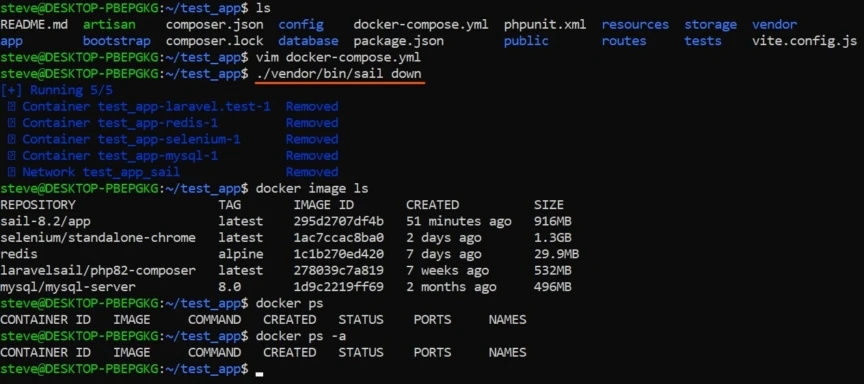Image resolution: width=864 pixels, height=384 pixels.
Task: Click docker-compose.yml in the ls listing
Action: point(421,25)
